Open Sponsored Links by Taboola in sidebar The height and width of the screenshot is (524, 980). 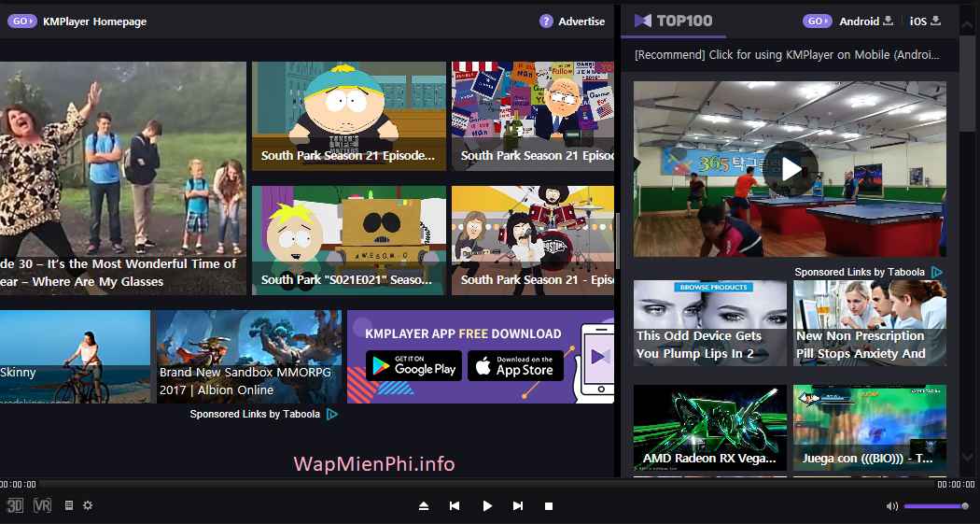pos(860,272)
